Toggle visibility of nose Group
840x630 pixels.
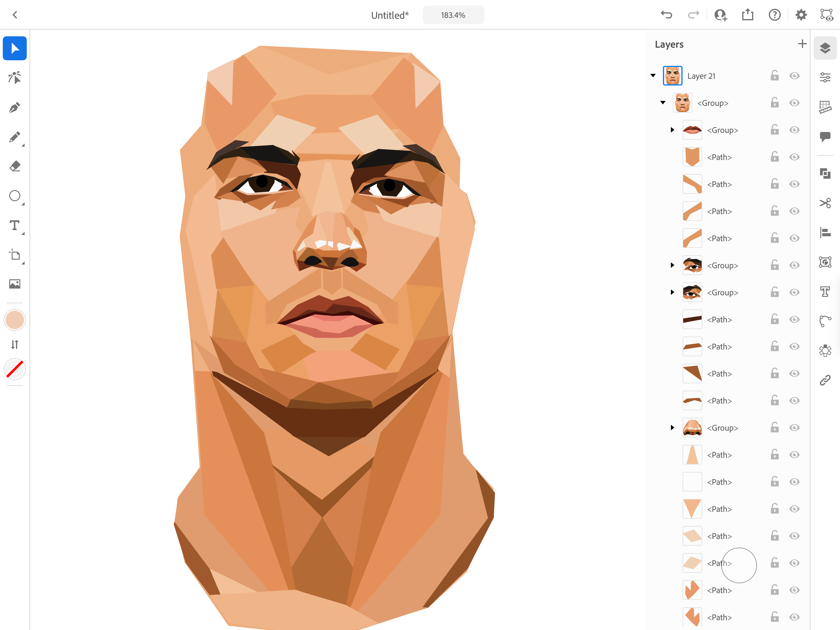coord(794,428)
